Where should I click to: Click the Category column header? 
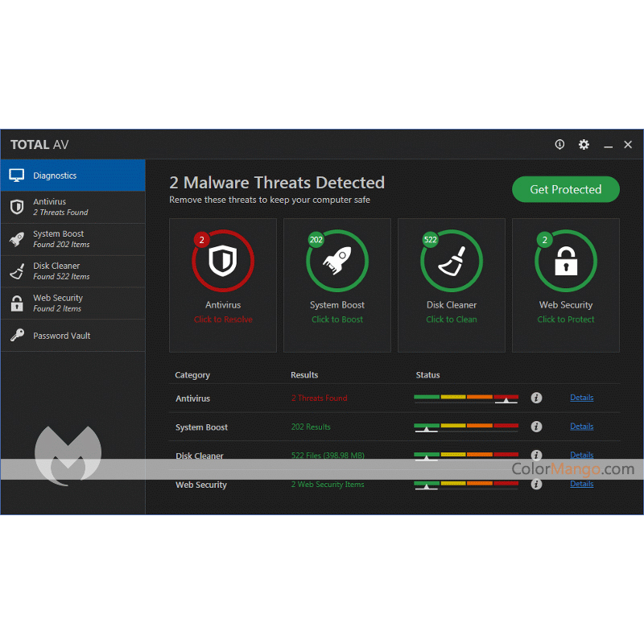click(x=192, y=375)
